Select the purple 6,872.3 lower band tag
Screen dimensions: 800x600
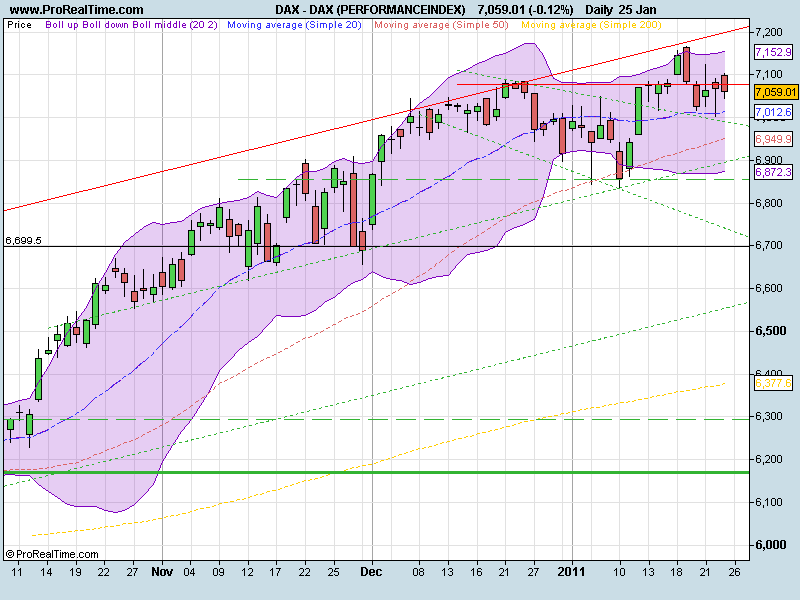[x=773, y=172]
